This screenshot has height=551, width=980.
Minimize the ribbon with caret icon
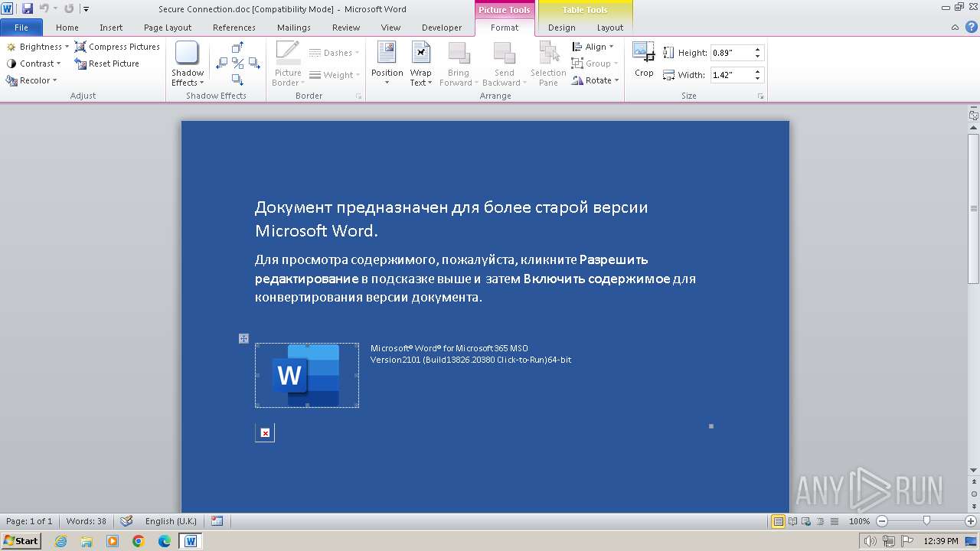955,28
